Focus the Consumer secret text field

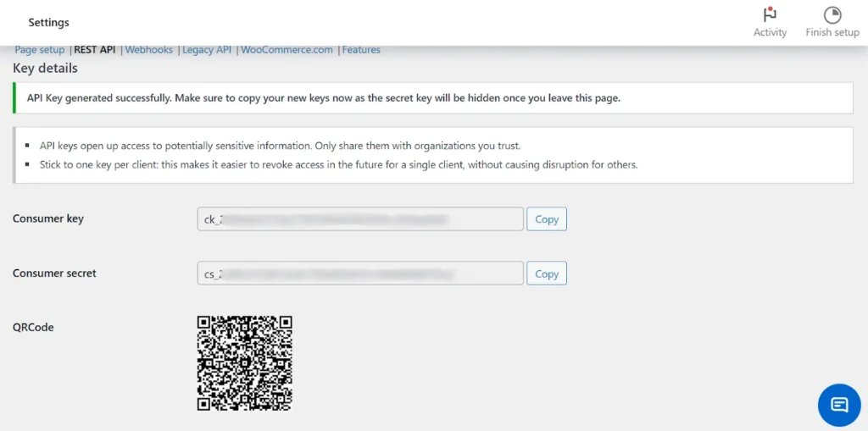pyautogui.click(x=360, y=274)
